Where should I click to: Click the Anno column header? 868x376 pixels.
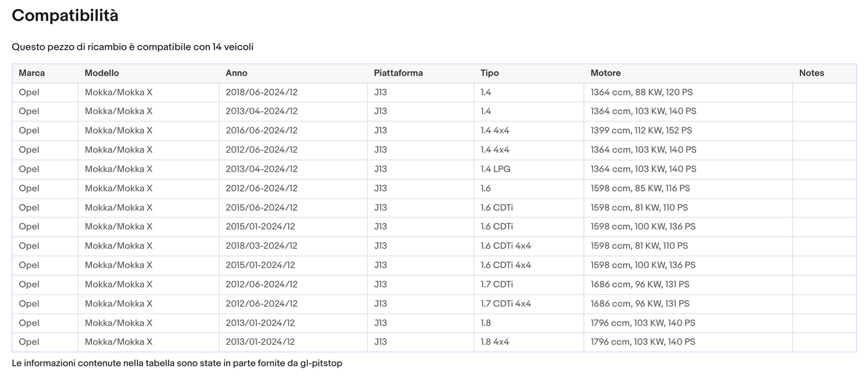[236, 73]
